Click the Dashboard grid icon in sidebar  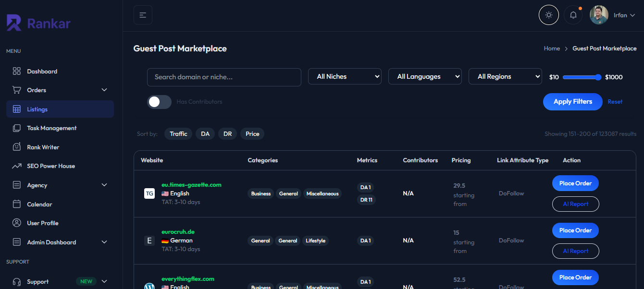point(17,71)
